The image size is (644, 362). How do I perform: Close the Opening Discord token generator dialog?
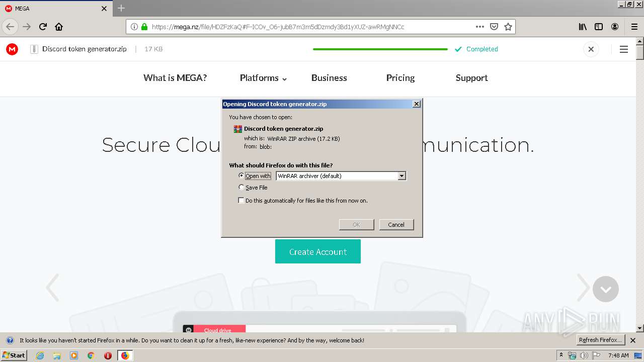(416, 104)
